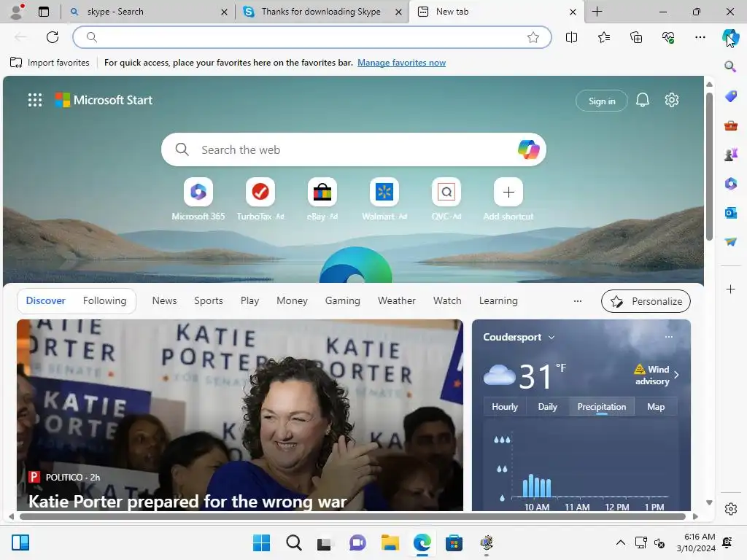Add a sidebar app with plus icon
The width and height of the screenshot is (747, 560).
730,289
